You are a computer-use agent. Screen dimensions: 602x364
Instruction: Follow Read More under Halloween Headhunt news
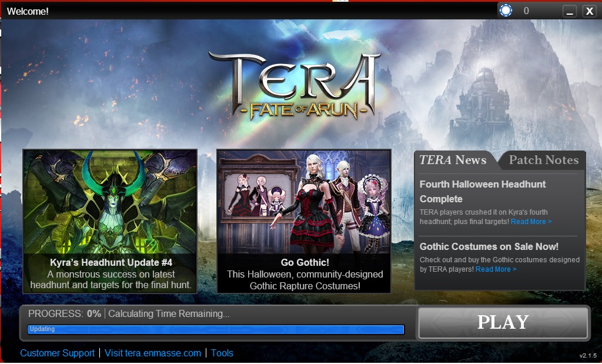click(531, 222)
